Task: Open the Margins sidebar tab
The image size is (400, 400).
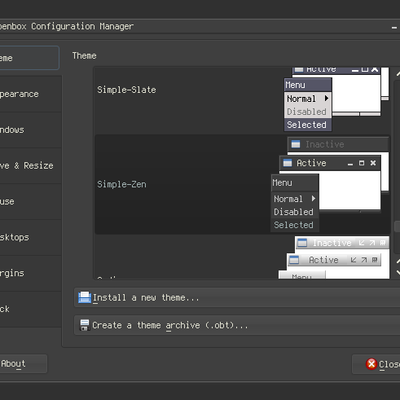Action: pos(30,273)
